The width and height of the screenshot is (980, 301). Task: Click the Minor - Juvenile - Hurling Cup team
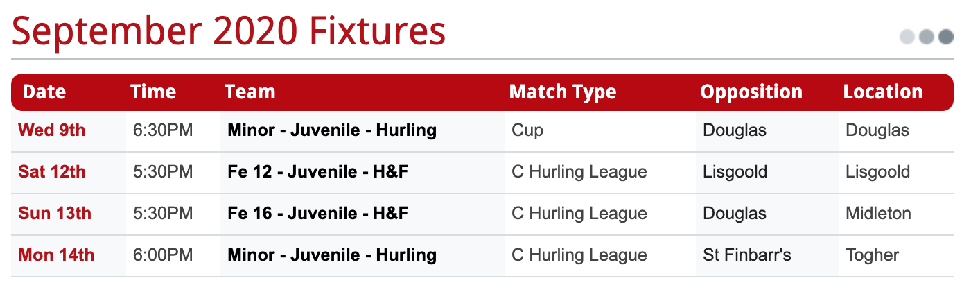point(332,130)
